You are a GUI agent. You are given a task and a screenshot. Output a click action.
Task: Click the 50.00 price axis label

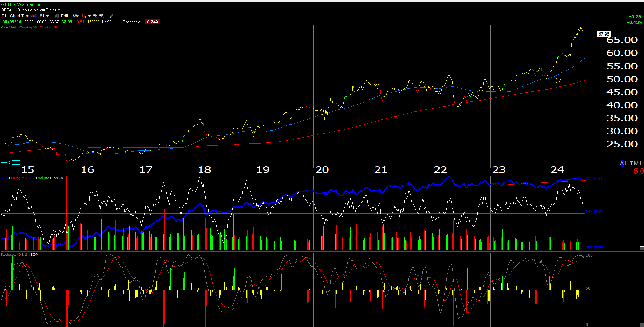coord(622,79)
